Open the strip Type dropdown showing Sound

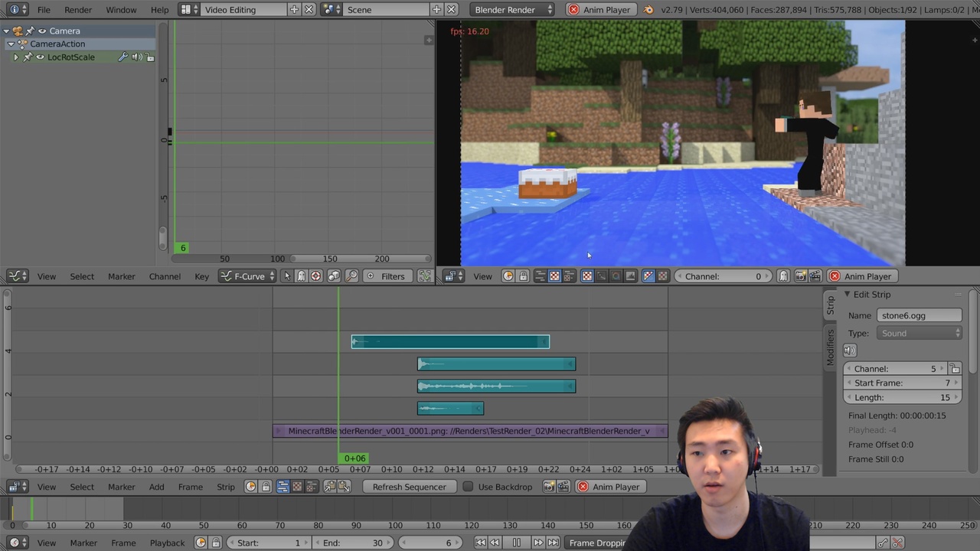pos(919,334)
